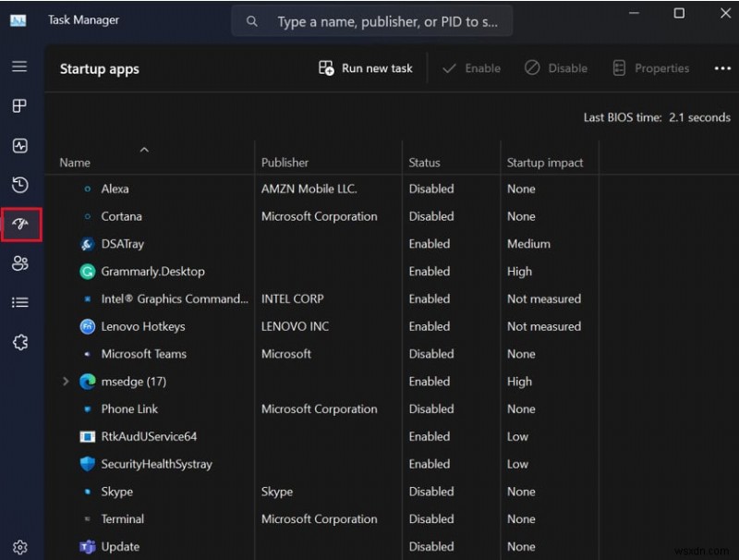Open the App history page icon
The height and width of the screenshot is (560, 739).
point(19,185)
